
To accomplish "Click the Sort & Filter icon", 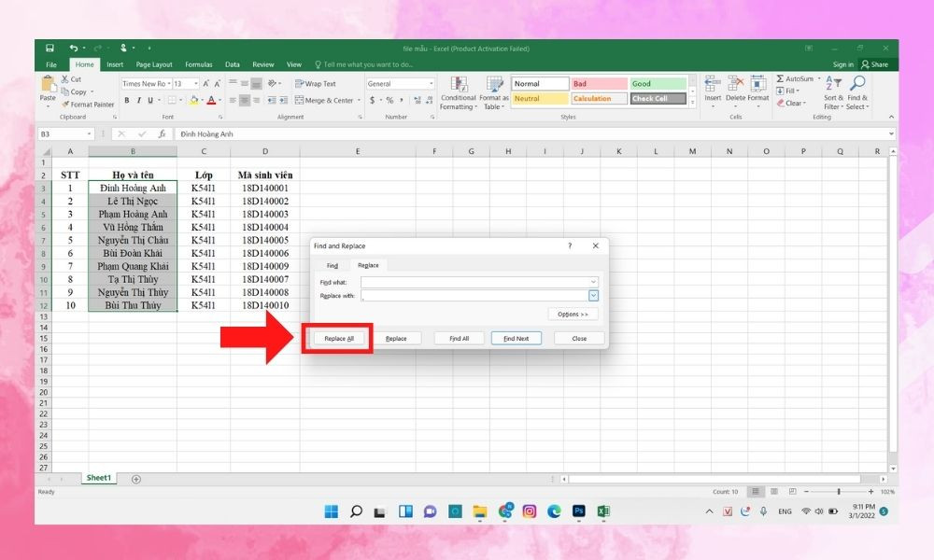I will 831,84.
